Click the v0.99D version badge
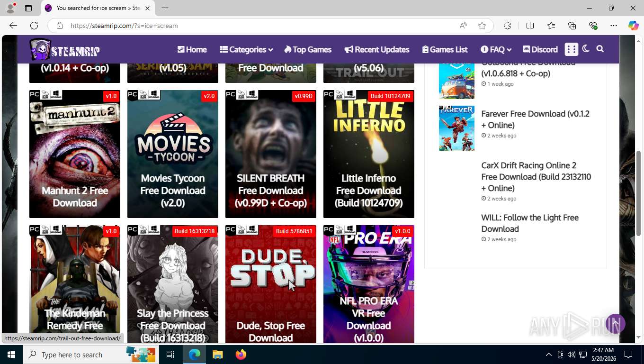 [x=304, y=96]
